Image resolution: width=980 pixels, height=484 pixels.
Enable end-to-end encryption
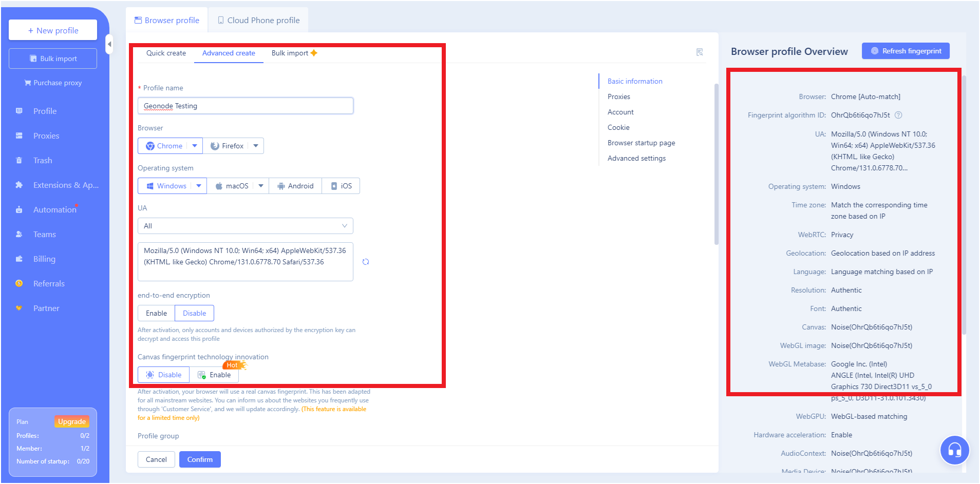coord(156,313)
